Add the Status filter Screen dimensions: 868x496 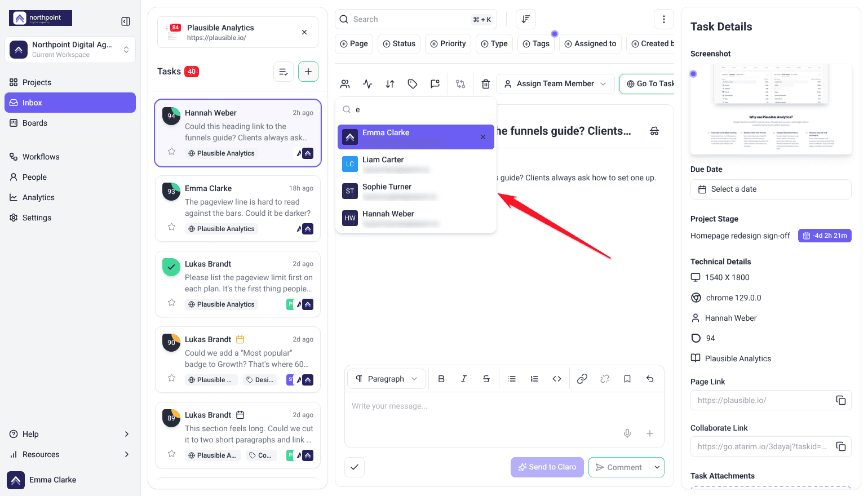pyautogui.click(x=399, y=44)
